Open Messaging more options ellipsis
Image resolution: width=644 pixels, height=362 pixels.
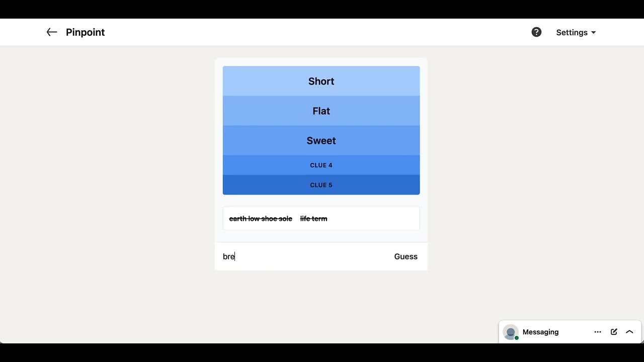[x=598, y=332]
